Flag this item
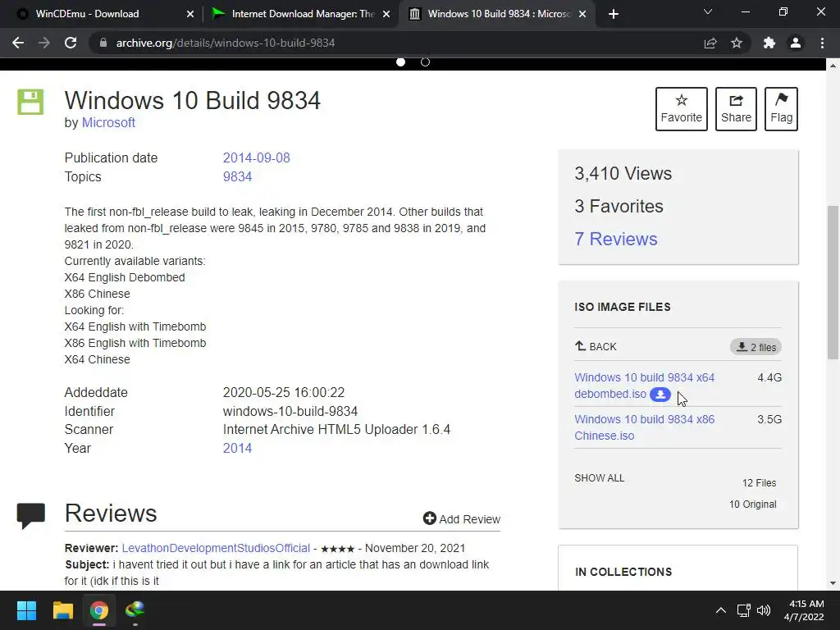This screenshot has height=630, width=840. [781, 109]
